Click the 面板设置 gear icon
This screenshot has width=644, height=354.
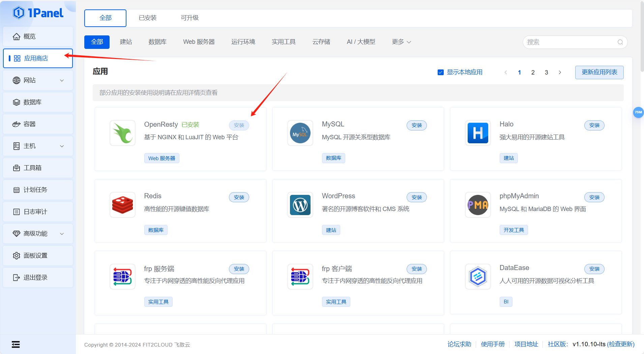coord(16,256)
